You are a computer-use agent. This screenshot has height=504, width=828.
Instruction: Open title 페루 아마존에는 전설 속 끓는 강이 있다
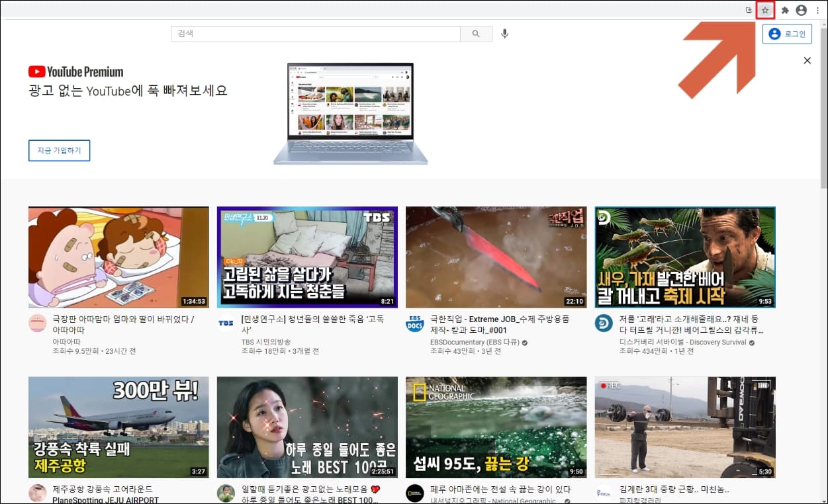click(500, 489)
